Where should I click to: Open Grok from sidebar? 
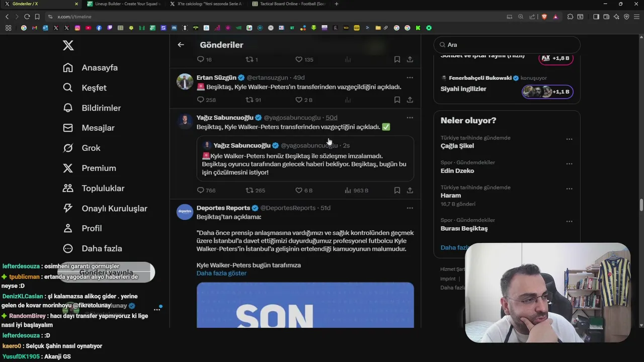pyautogui.click(x=82, y=148)
